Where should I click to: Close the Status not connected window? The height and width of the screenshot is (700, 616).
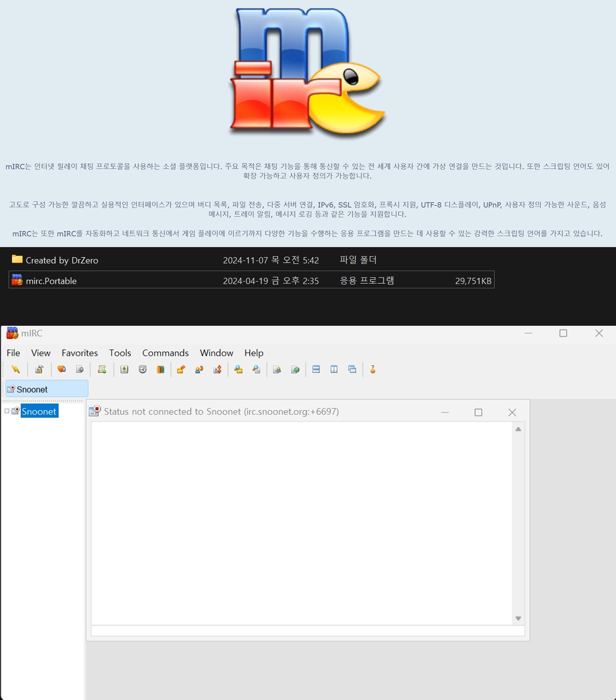click(512, 412)
